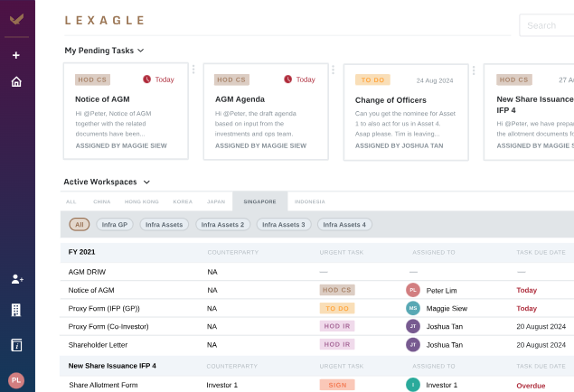Switch to the JAPAN tab
Screen dimensions: 574x392
click(216, 201)
